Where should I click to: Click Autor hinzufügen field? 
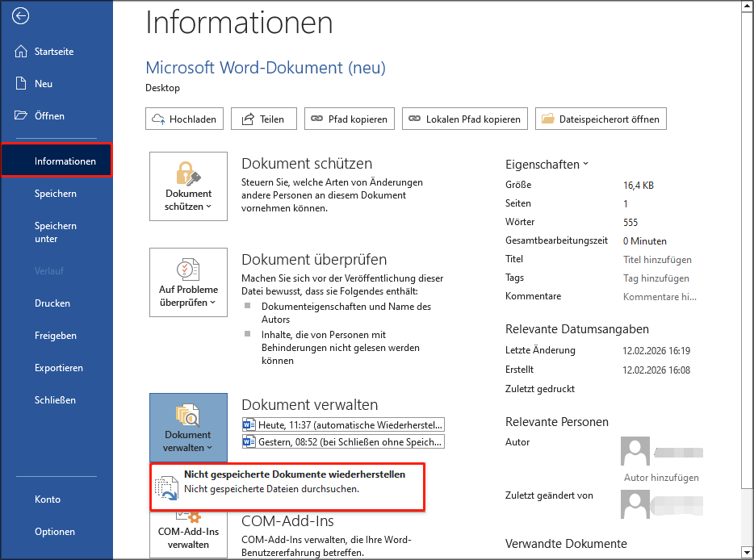coord(661,478)
